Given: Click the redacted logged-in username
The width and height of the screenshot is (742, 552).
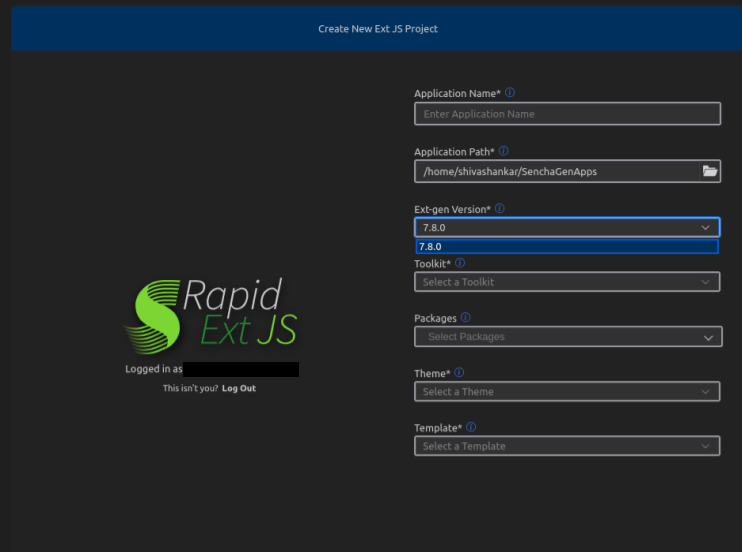Looking at the screenshot, I should coord(241,369).
